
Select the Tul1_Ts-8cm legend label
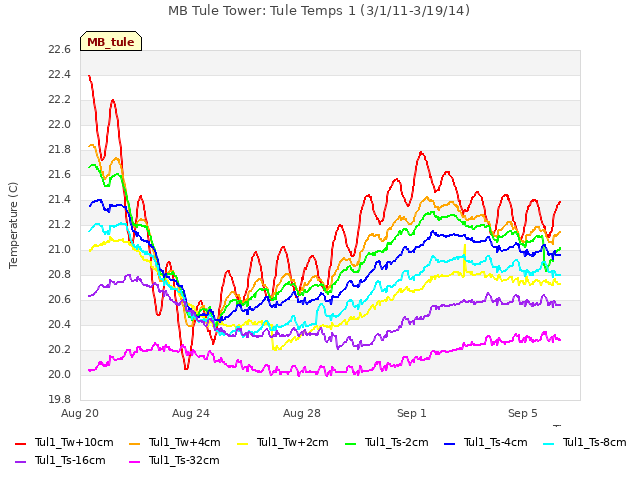coord(595,442)
